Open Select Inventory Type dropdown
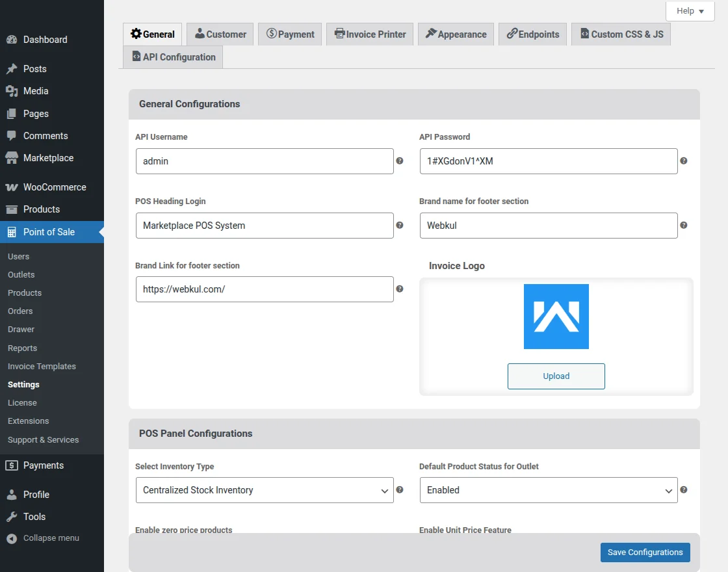This screenshot has height=572, width=728. click(x=265, y=490)
